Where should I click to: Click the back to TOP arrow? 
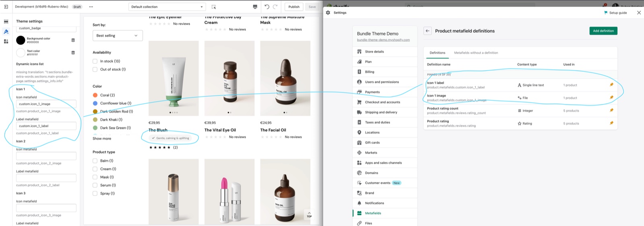309,214
